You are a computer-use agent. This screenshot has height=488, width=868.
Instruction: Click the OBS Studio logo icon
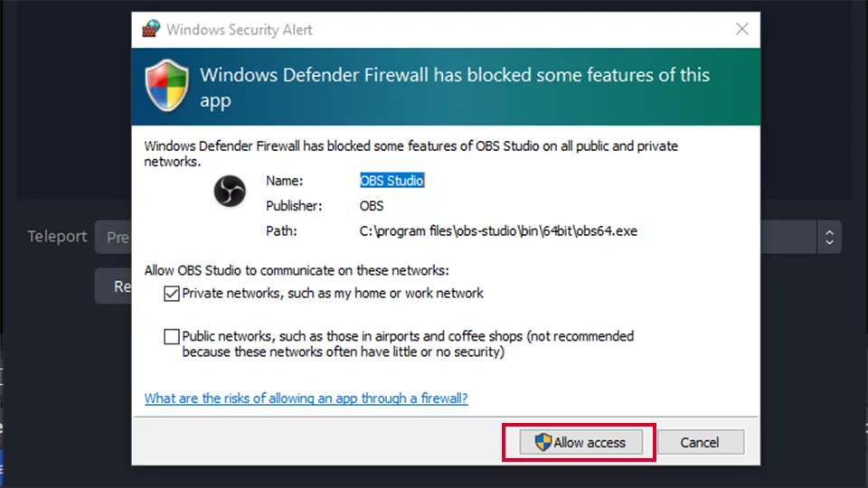click(230, 191)
